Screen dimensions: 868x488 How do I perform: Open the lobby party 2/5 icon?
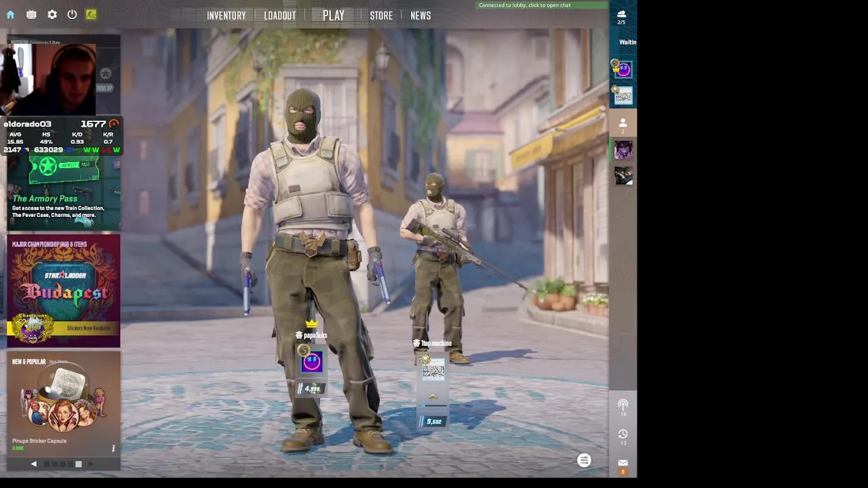coord(622,17)
